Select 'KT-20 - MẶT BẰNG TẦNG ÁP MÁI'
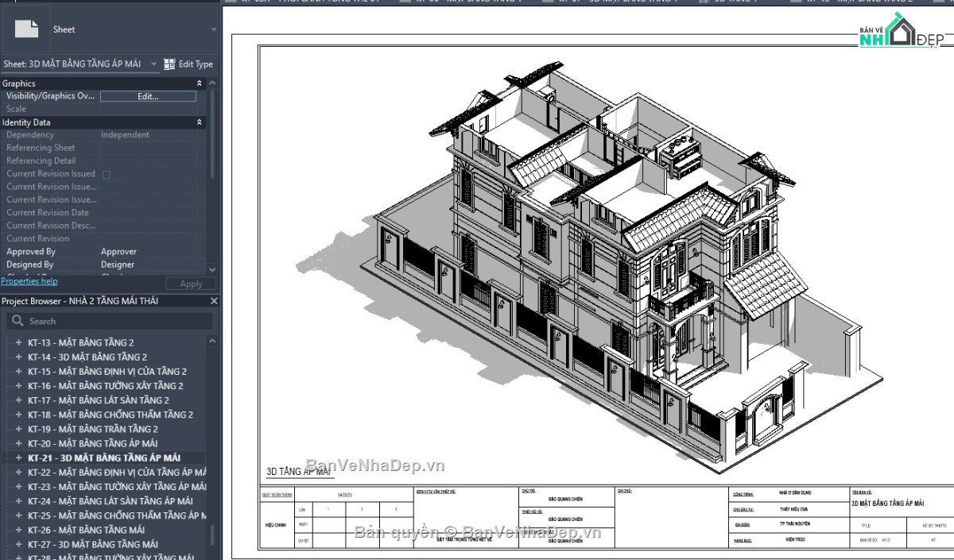 [92, 443]
